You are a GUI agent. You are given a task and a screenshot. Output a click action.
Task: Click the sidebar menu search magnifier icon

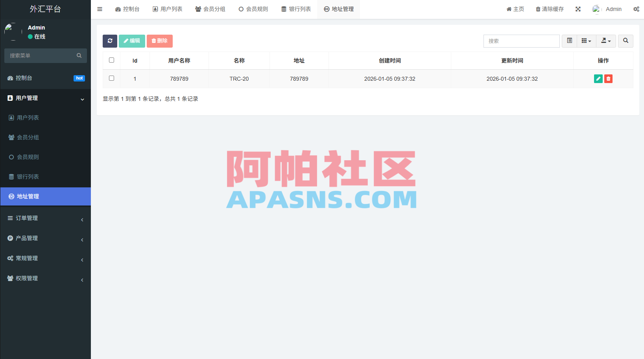coord(79,56)
